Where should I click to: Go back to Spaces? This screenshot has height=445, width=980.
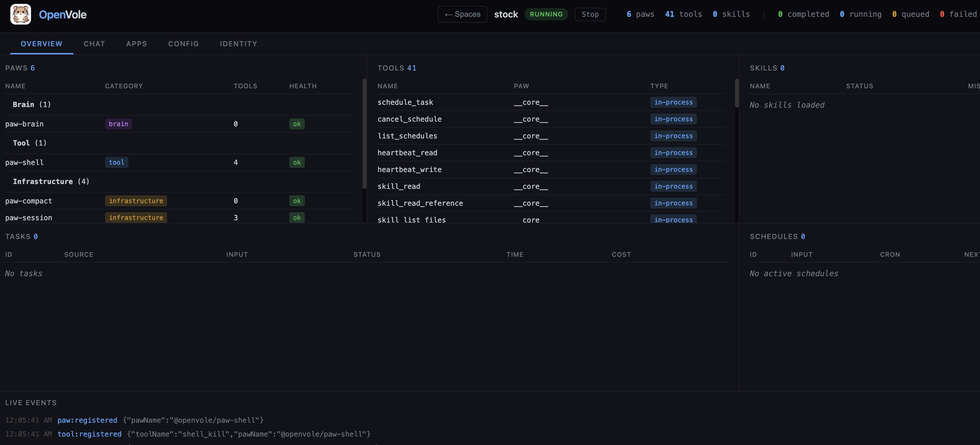coord(462,14)
